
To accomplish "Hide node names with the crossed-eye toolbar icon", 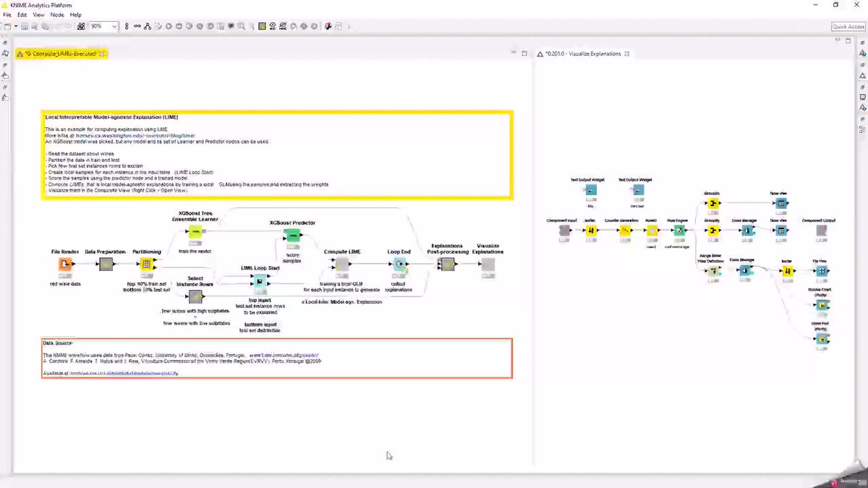I will [284, 26].
